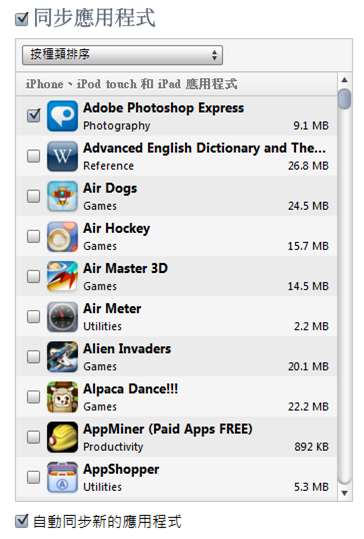Viewport: 364px width, 539px height.
Task: Select AppMiner (Paid Apps FREE) title
Action: point(168,429)
